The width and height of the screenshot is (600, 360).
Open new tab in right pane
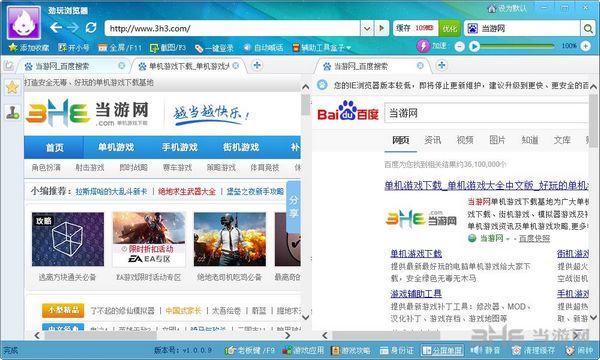[442, 65]
